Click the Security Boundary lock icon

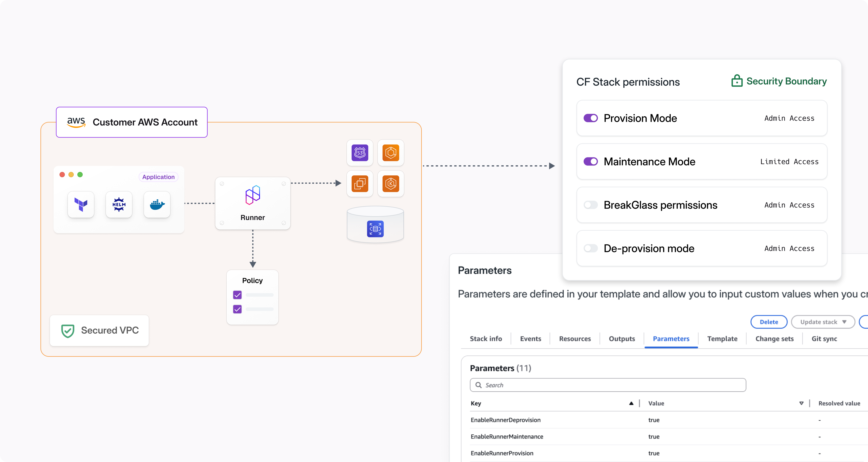coord(737,81)
